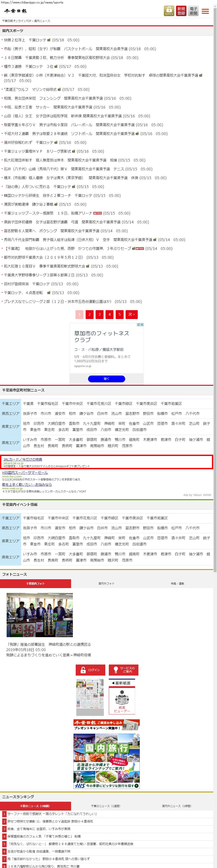Click the blue 開く button in the ad

click(106, 379)
